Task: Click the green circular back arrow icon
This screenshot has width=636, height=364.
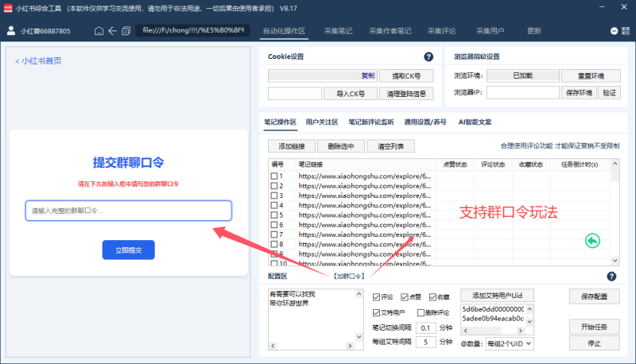Action: [x=592, y=241]
